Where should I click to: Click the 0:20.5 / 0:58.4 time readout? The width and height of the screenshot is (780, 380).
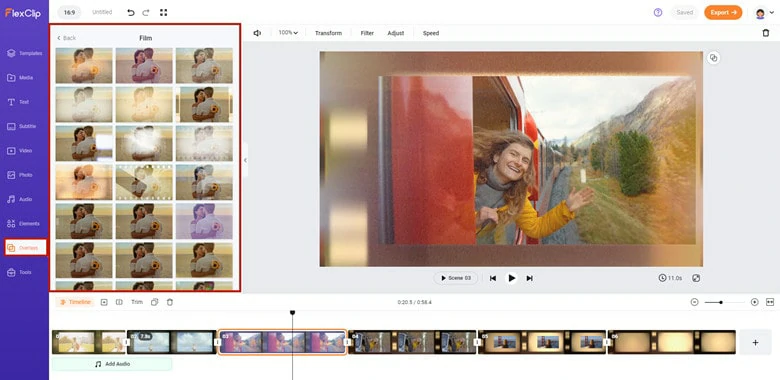[414, 302]
